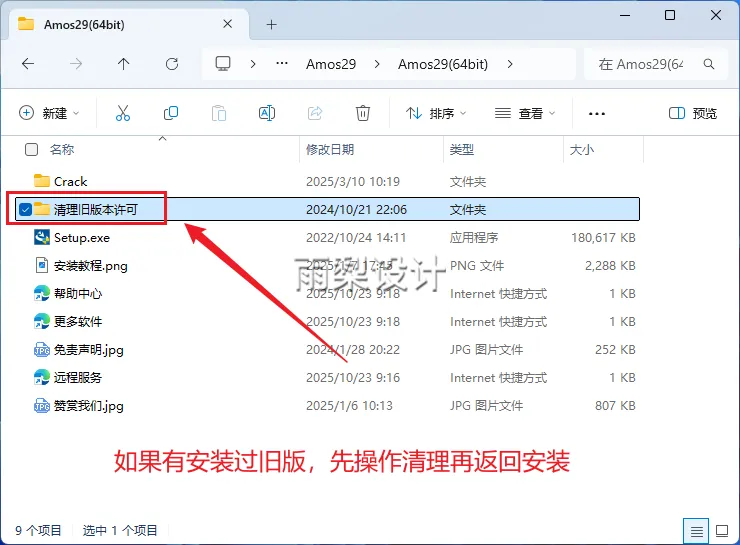Click the 2025/3/10 10:19 date cell

pyautogui.click(x=353, y=182)
